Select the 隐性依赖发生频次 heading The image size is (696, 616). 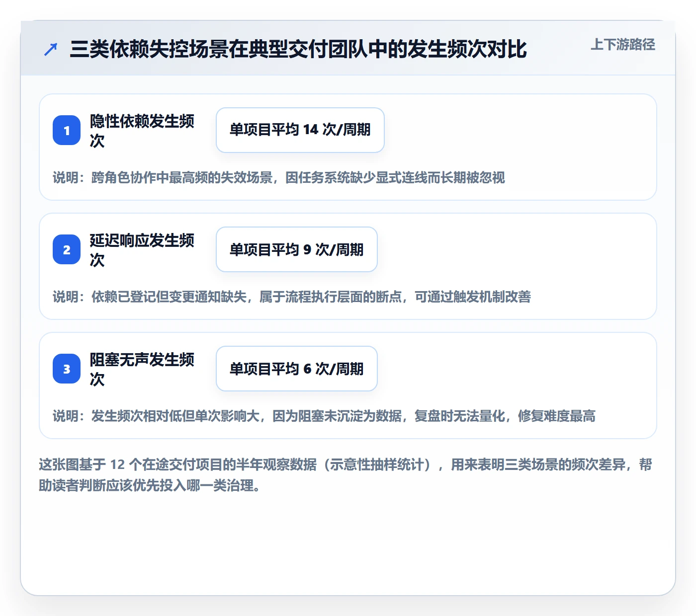point(142,131)
